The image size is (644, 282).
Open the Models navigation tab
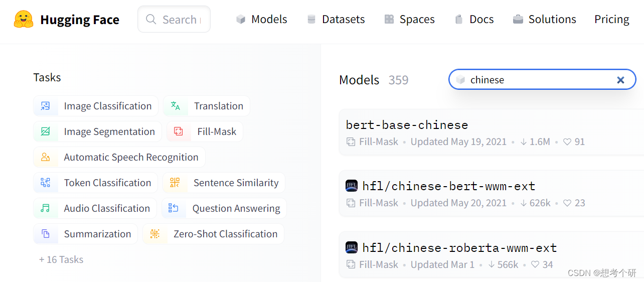pos(262,20)
